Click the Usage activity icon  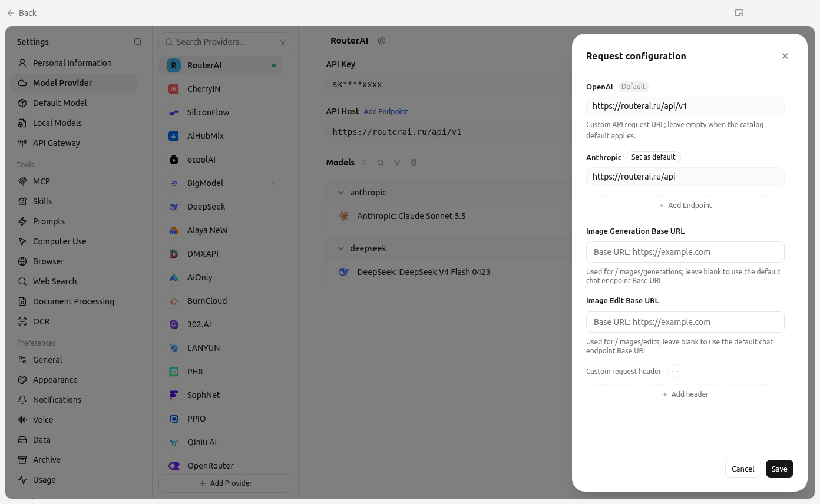click(x=22, y=480)
